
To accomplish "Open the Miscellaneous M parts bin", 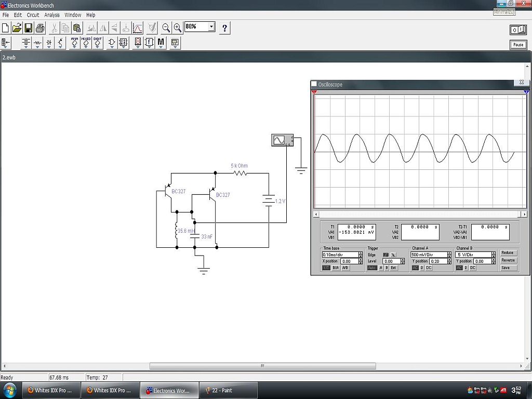I will coord(161,43).
